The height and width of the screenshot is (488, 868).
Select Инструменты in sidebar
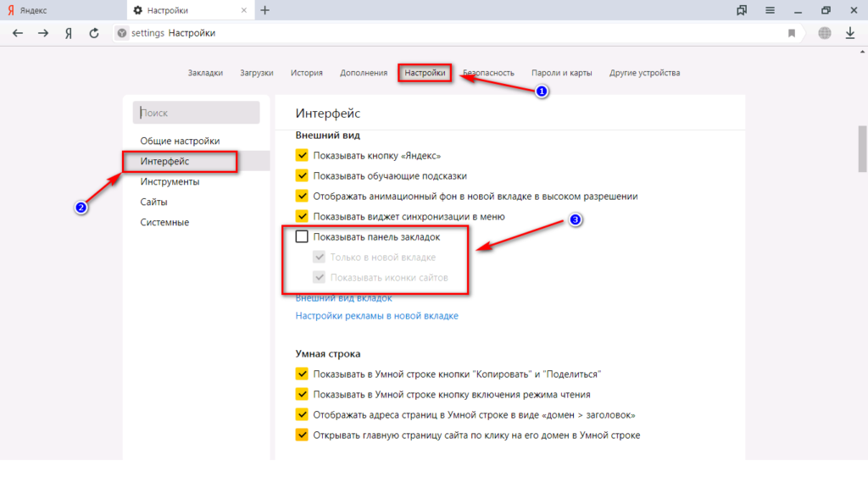(x=170, y=181)
